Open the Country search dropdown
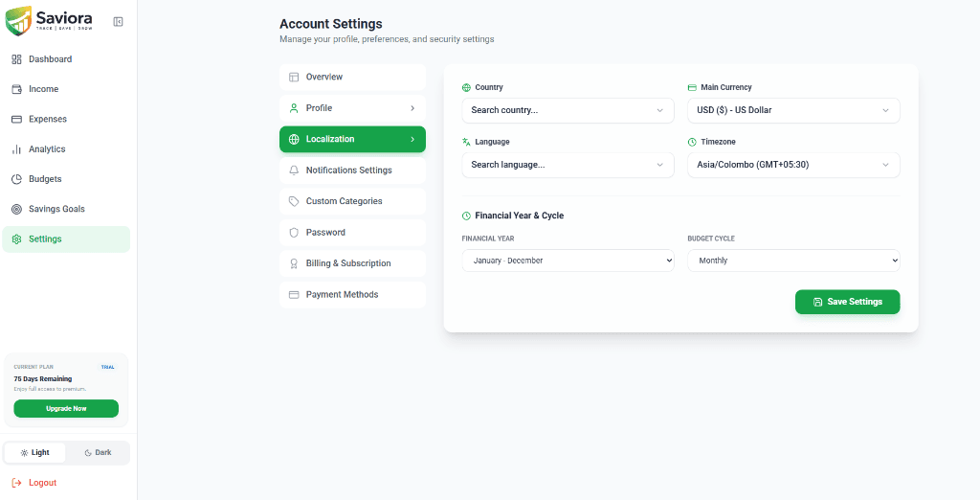The height and width of the screenshot is (500, 980). coord(568,110)
